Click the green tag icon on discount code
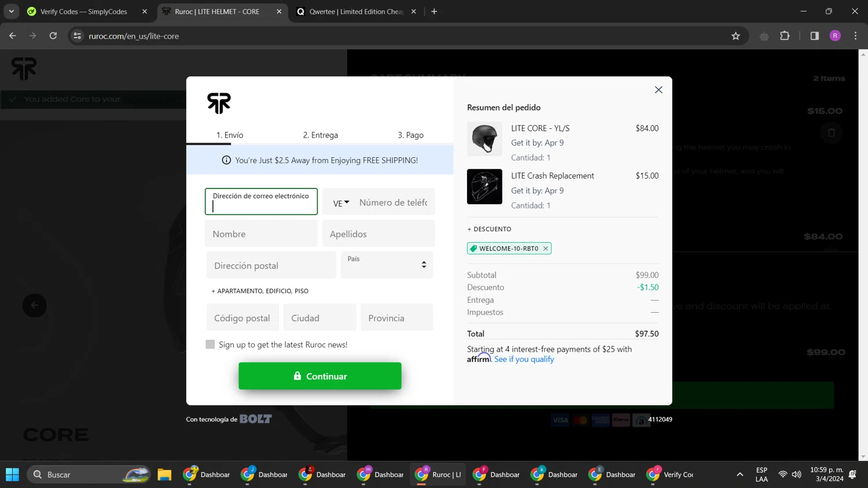868x488 pixels. (x=473, y=249)
